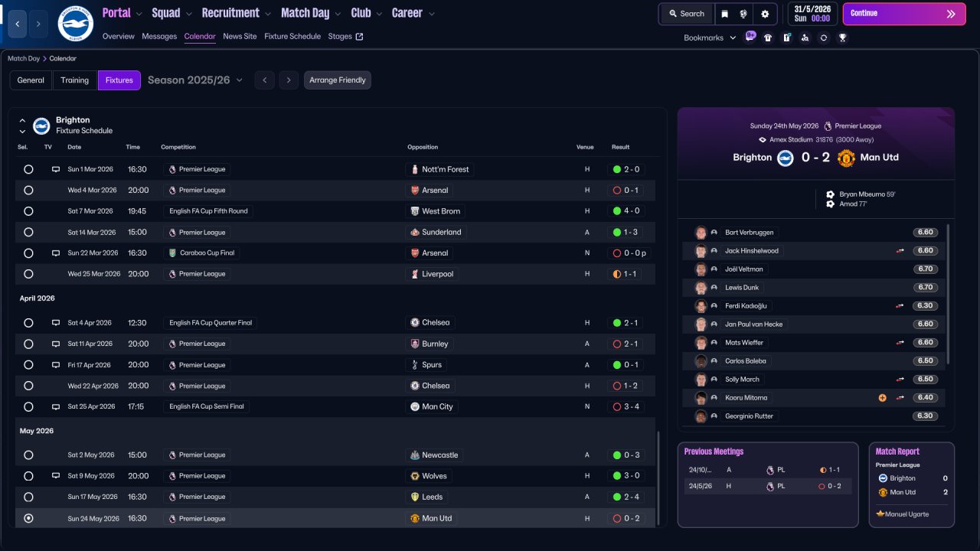Click the player ratings list scrollbar
The image size is (980, 551).
[x=949, y=294]
